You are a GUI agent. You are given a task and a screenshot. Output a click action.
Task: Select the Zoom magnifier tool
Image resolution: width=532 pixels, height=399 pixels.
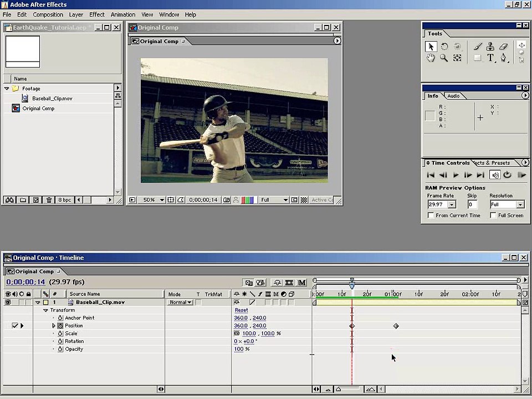click(444, 58)
